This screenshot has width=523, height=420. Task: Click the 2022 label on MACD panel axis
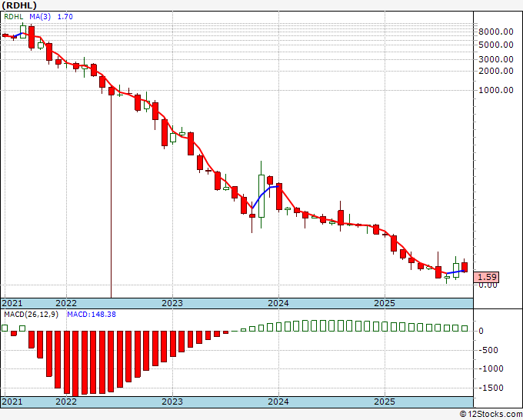pyautogui.click(x=66, y=402)
